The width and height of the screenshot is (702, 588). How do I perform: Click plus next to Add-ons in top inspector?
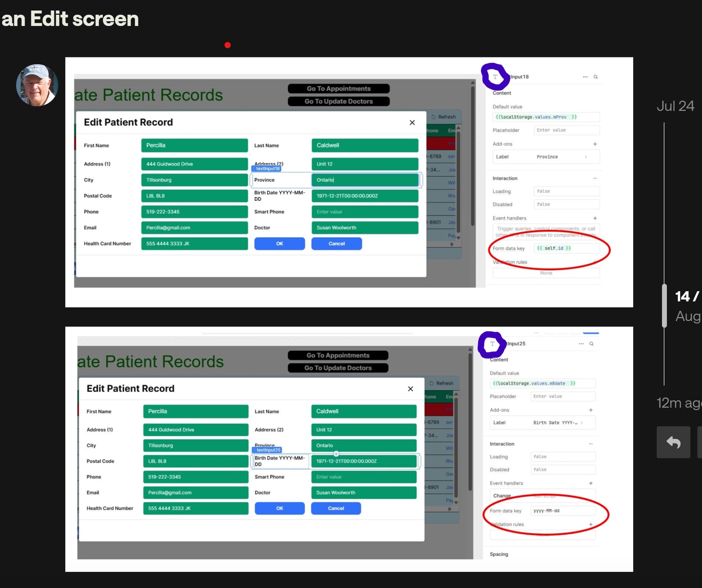coord(595,144)
